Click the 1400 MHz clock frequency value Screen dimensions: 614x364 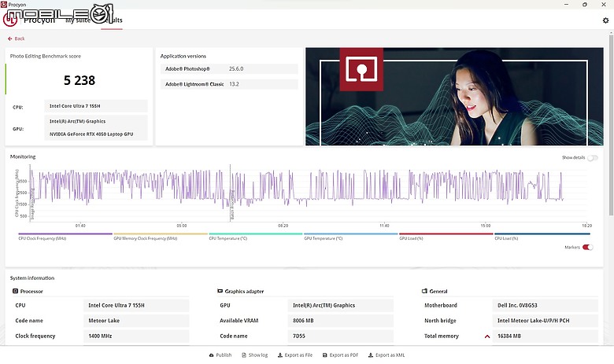(100, 336)
